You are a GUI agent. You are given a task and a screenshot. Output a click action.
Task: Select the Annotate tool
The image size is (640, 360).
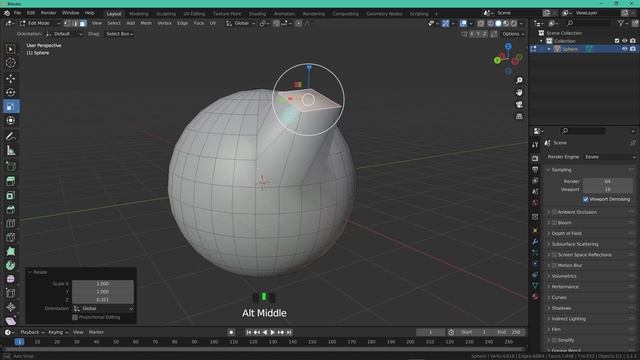click(11, 136)
